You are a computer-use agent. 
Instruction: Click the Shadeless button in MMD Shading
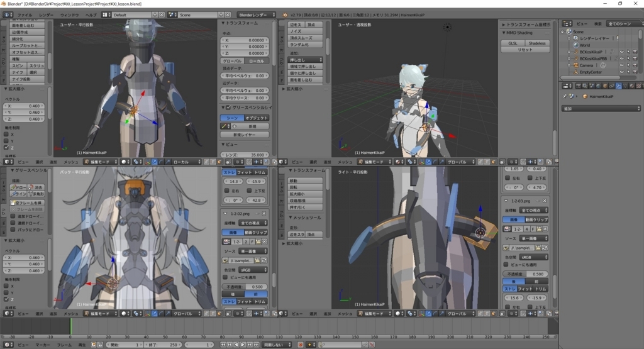pos(537,43)
